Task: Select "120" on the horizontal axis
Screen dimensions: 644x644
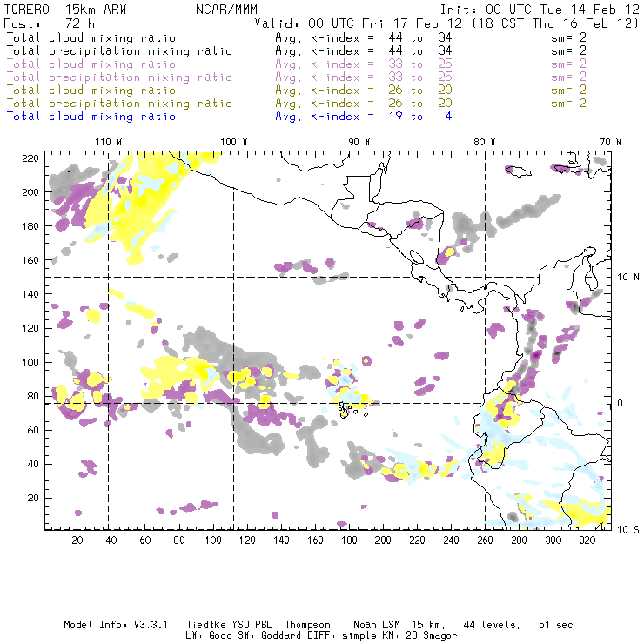Action: pos(247,540)
